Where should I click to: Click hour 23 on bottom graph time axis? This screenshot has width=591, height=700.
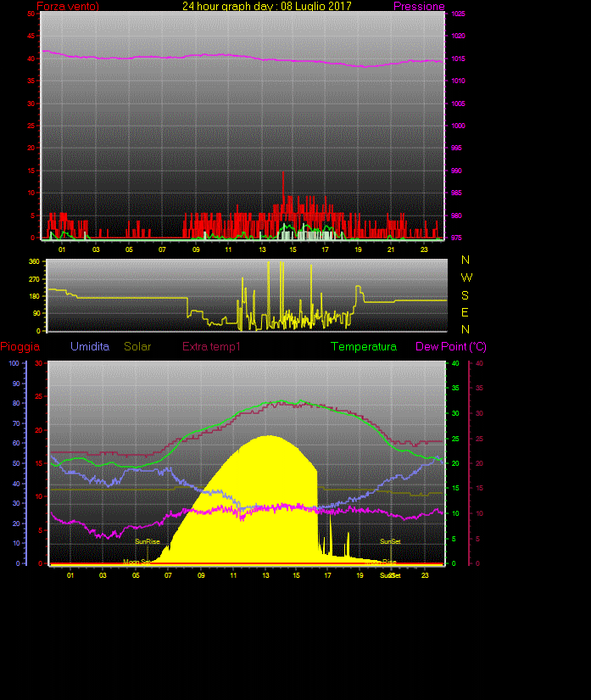point(425,575)
